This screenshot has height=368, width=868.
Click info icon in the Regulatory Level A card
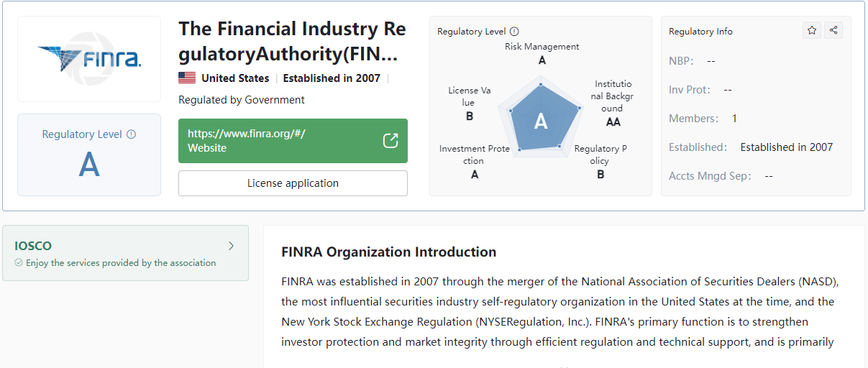[x=131, y=134]
